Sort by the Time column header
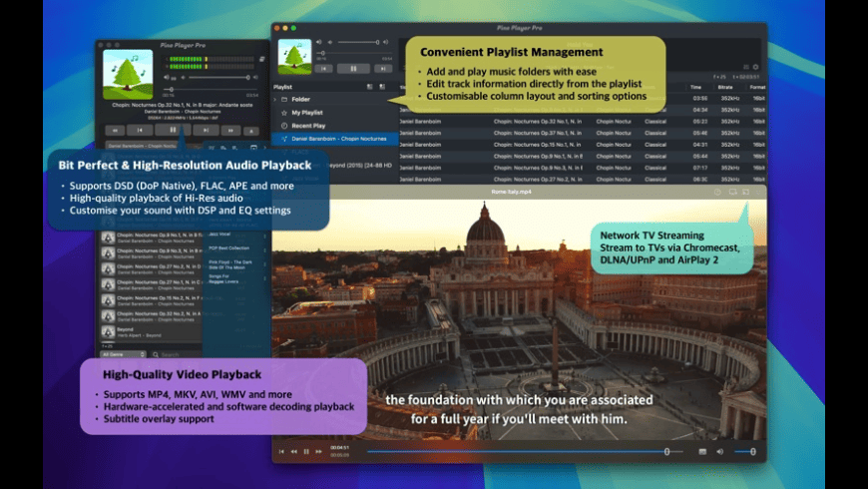Viewport: 868px width, 489px height. tap(695, 87)
